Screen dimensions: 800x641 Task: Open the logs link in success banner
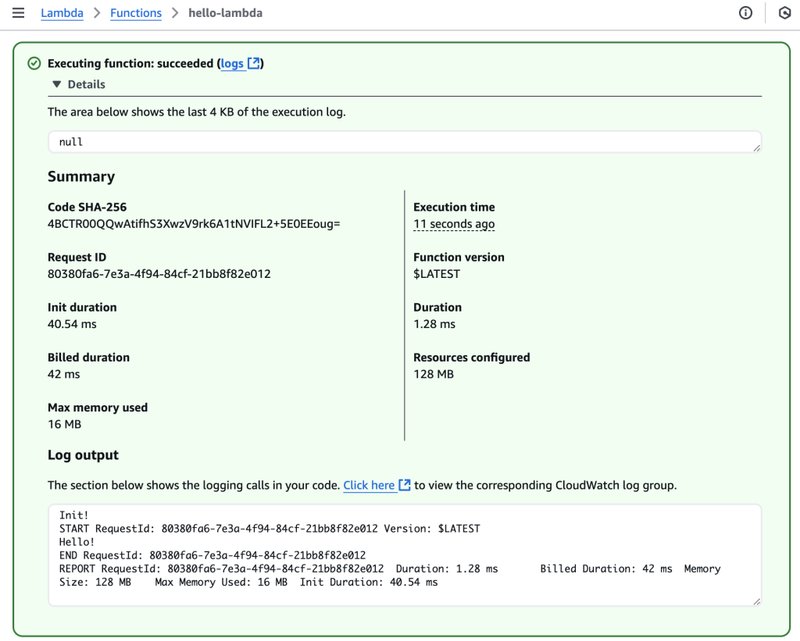click(x=232, y=64)
